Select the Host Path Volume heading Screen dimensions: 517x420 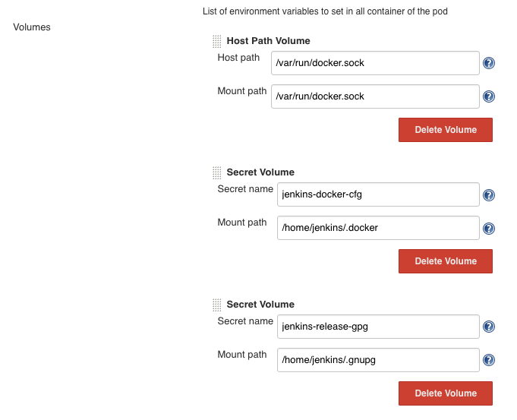coord(269,40)
